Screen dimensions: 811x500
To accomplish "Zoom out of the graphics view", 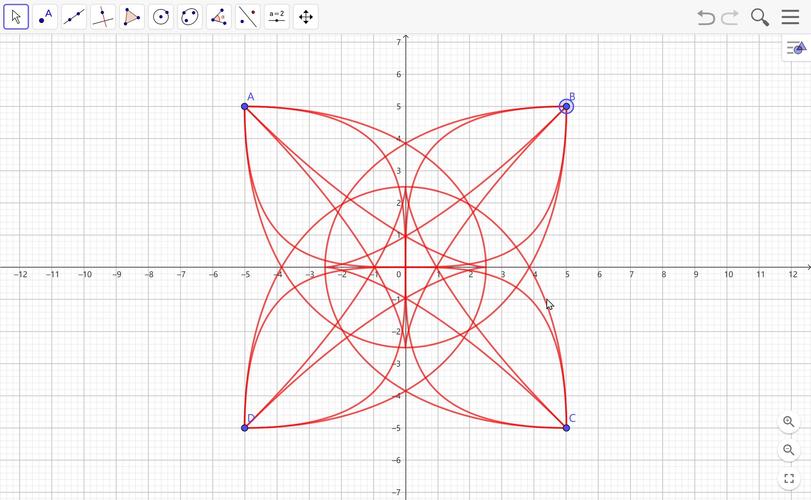I will click(789, 450).
